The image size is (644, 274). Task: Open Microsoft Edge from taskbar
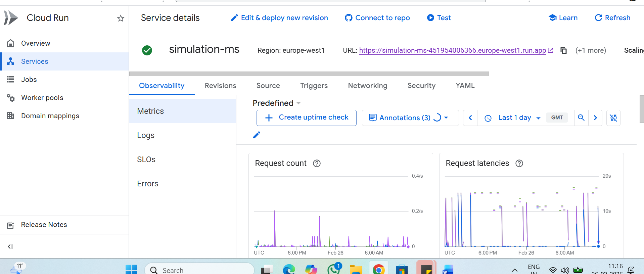coord(289,270)
